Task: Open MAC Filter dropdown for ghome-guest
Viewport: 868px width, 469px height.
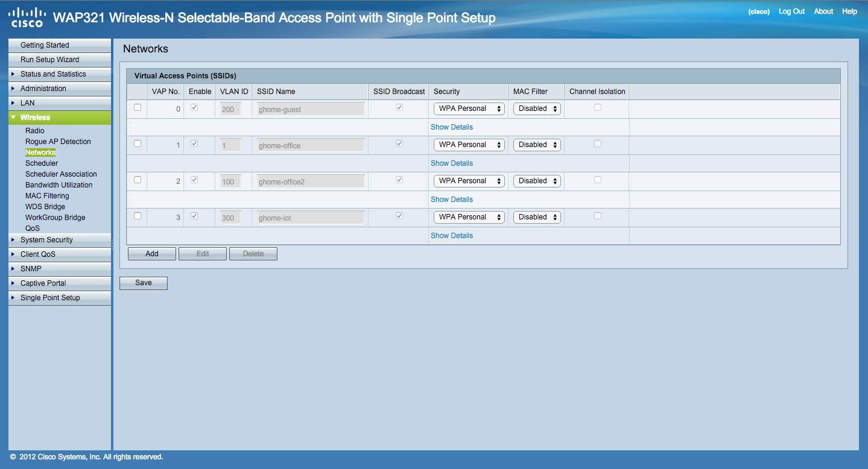Action: [537, 109]
